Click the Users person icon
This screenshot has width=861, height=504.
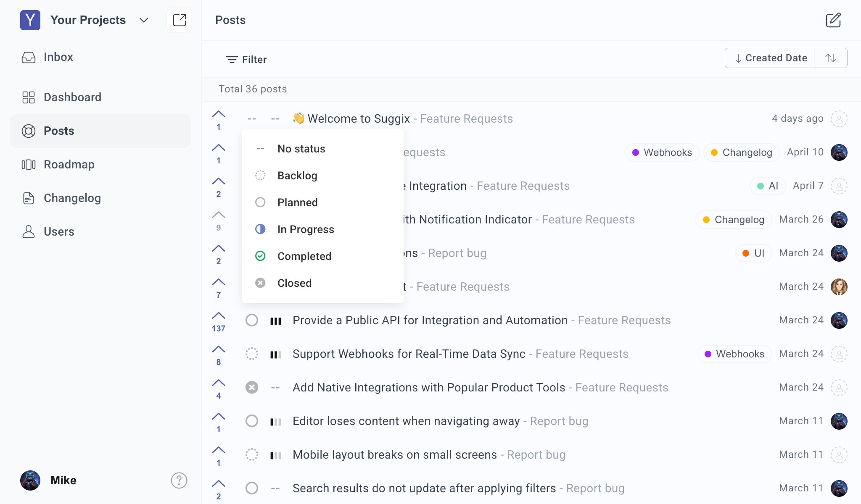click(x=29, y=232)
